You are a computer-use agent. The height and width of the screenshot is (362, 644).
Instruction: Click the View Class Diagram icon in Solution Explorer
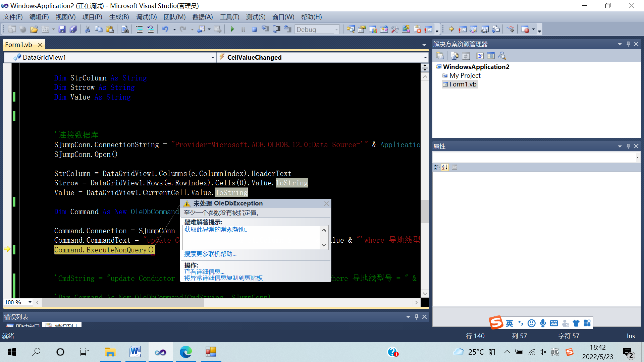pyautogui.click(x=502, y=56)
